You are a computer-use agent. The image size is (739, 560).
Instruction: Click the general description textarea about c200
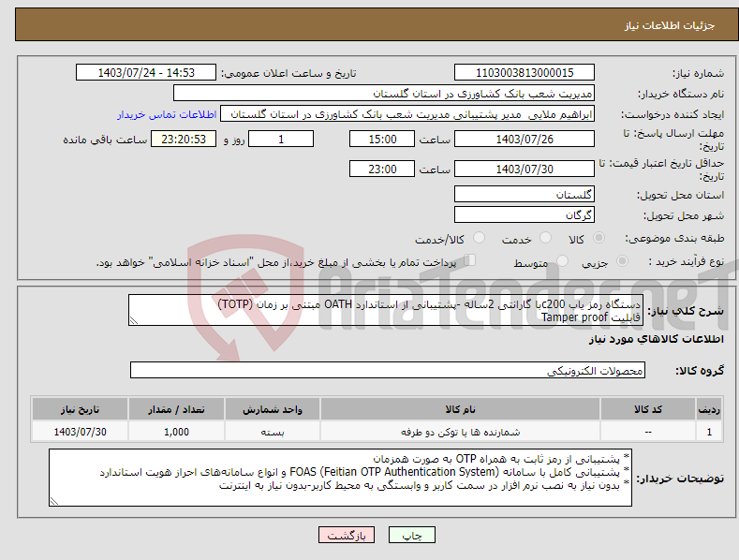tap(386, 310)
